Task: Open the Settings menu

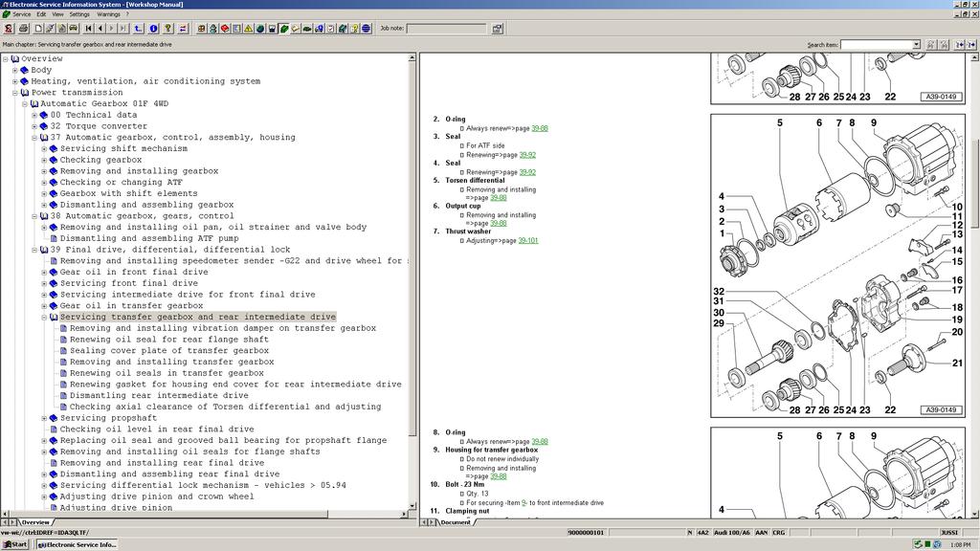Action: point(79,14)
